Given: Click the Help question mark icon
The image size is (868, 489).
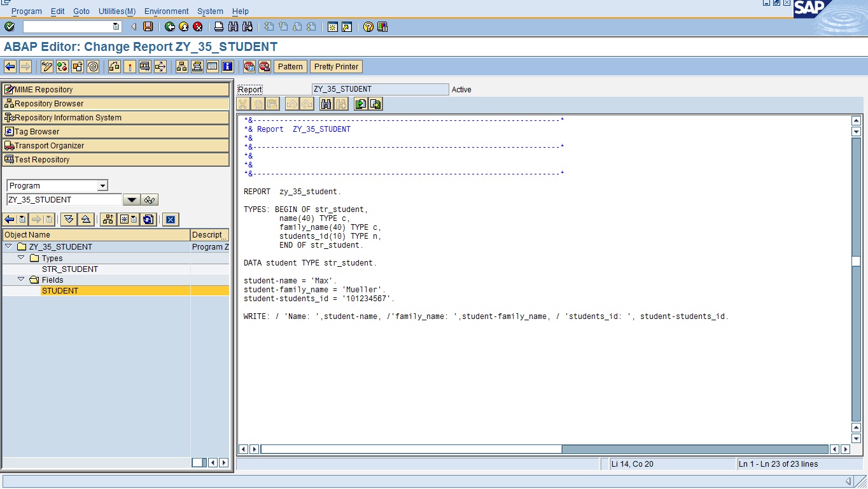Looking at the screenshot, I should (368, 26).
